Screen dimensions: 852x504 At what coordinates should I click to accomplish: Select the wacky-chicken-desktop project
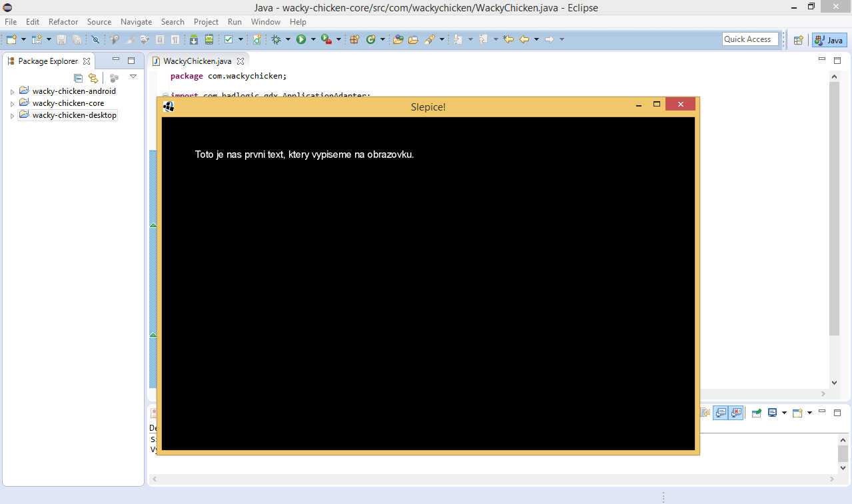pyautogui.click(x=74, y=115)
